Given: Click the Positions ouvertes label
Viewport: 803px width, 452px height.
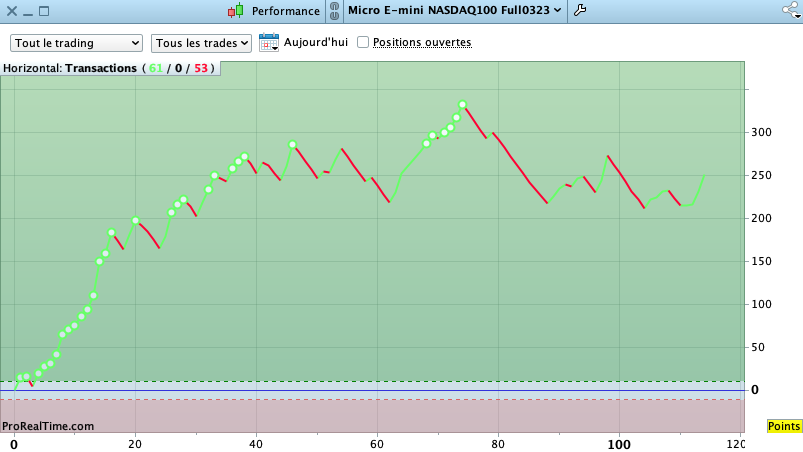Looking at the screenshot, I should [x=422, y=42].
